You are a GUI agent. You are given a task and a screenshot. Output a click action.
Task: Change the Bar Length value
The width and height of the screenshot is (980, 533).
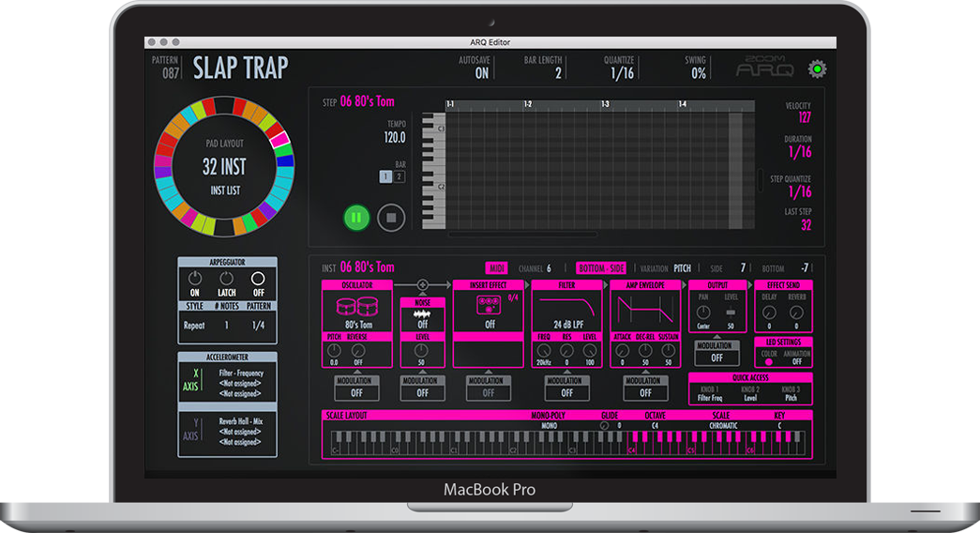558,73
